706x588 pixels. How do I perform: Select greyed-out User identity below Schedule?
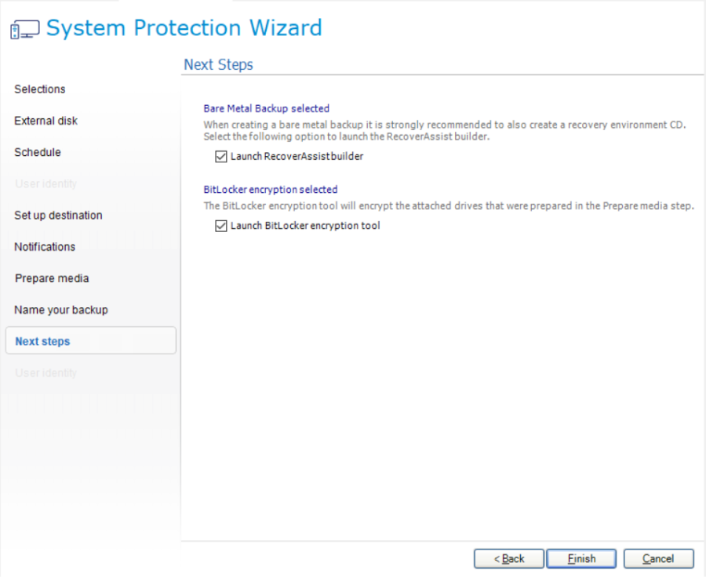point(45,183)
